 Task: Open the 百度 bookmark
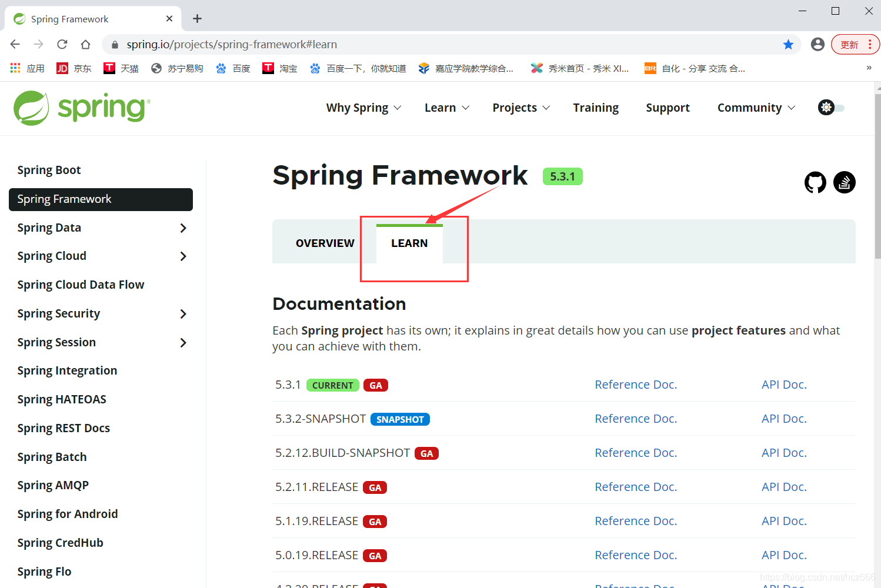233,68
